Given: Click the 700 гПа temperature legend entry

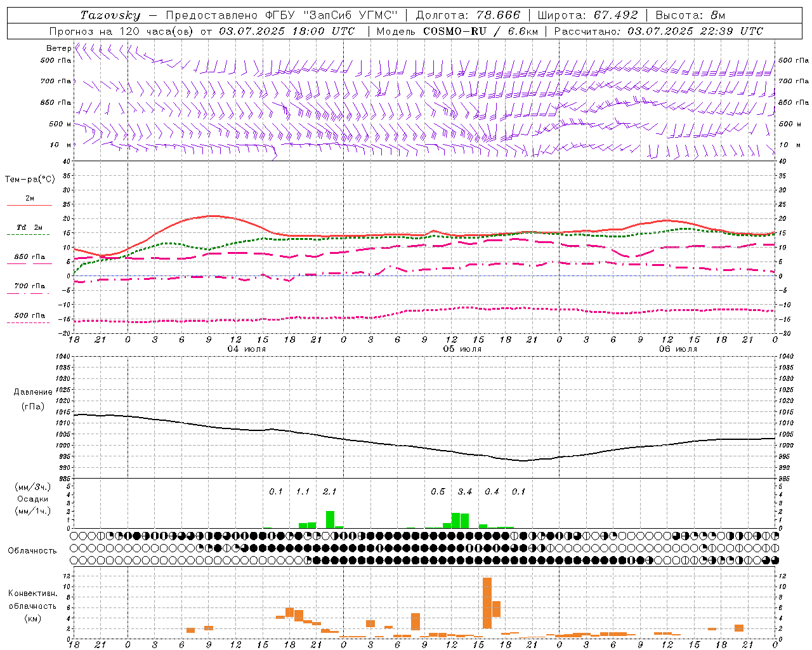Looking at the screenshot, I should 30,286.
